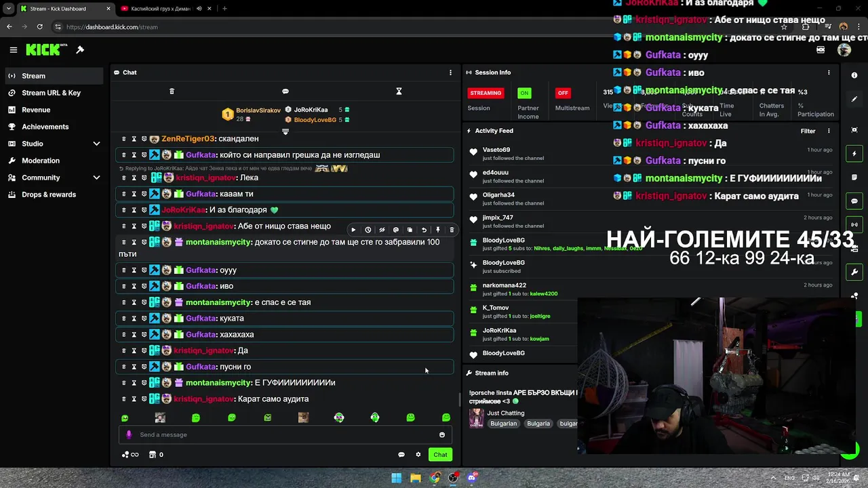Click the note icon in right sidebar
The height and width of the screenshot is (488, 868).
(x=854, y=178)
